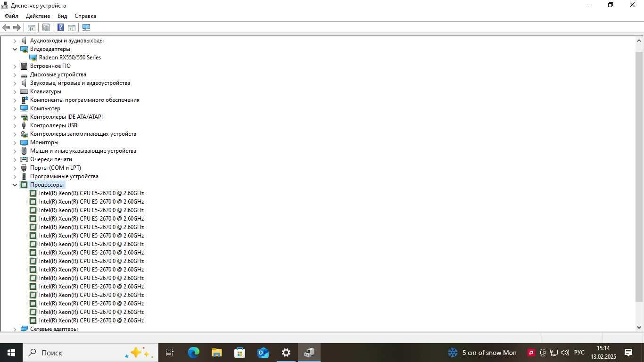The height and width of the screenshot is (362, 644).
Task: Collapse the Видеоадаптеры node
Action: tap(15, 49)
